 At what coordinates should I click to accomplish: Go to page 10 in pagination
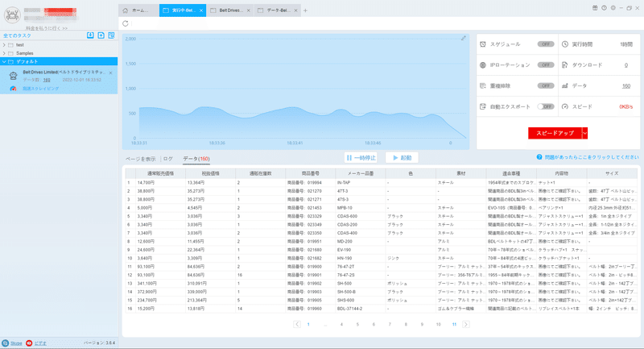(438, 324)
